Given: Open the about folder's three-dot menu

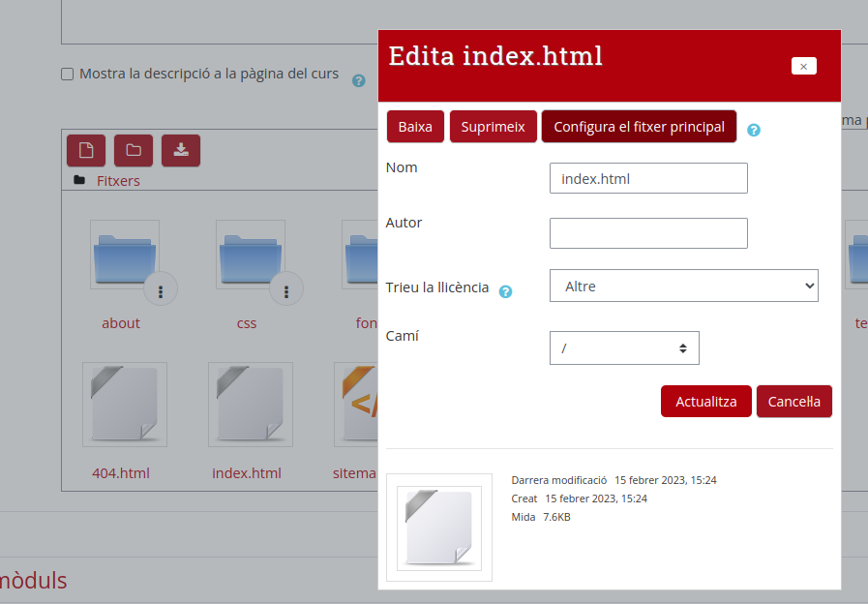Looking at the screenshot, I should [x=161, y=288].
